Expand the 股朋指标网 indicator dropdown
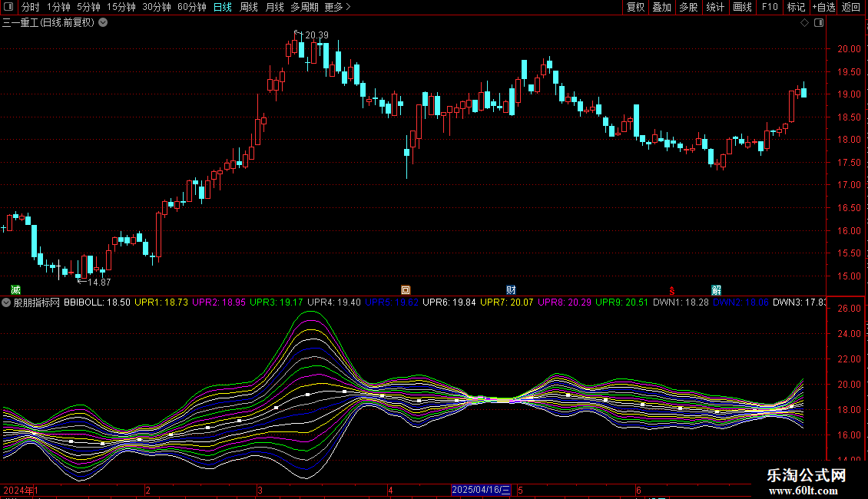Screen dimensions: 868x499 pyautogui.click(x=6, y=302)
